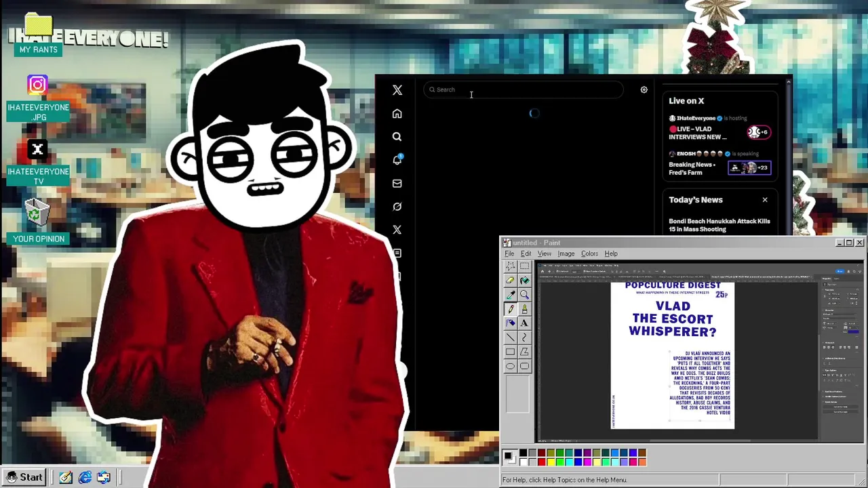Click 'Live on X' heading
The width and height of the screenshot is (868, 488).
pos(686,101)
